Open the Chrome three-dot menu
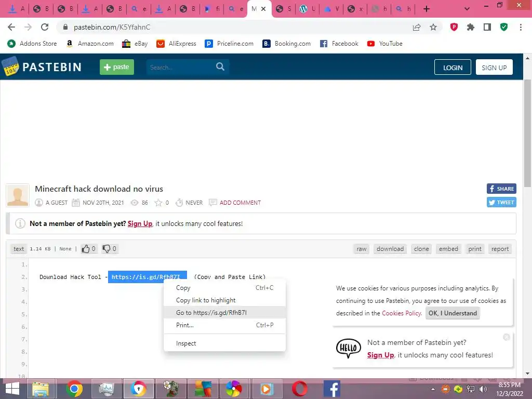532x399 pixels. (521, 27)
